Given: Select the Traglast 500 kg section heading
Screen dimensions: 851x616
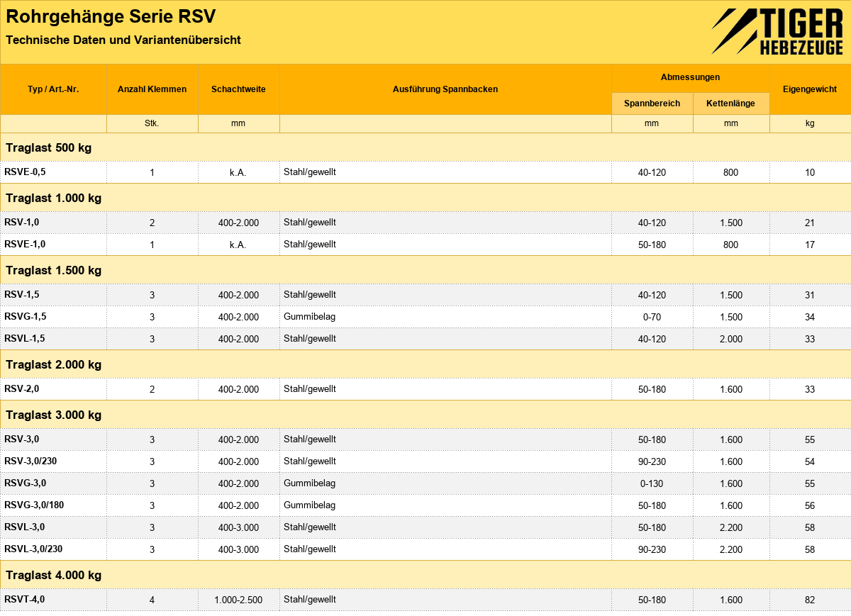Looking at the screenshot, I should [x=49, y=148].
